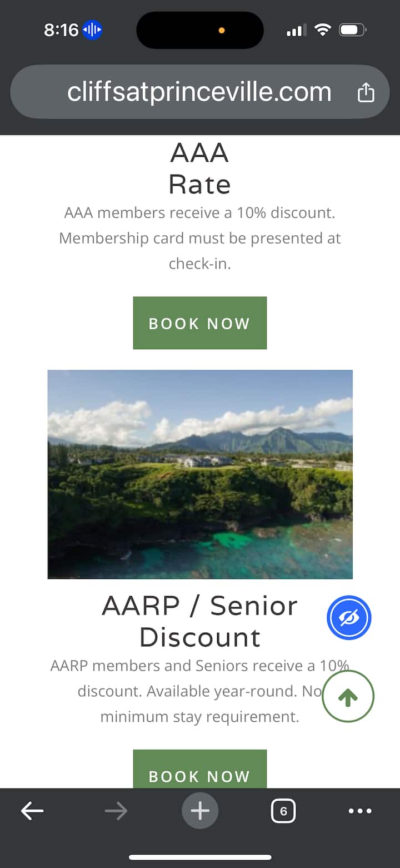Tap the forward navigation arrow
The image size is (400, 868).
pyautogui.click(x=116, y=811)
